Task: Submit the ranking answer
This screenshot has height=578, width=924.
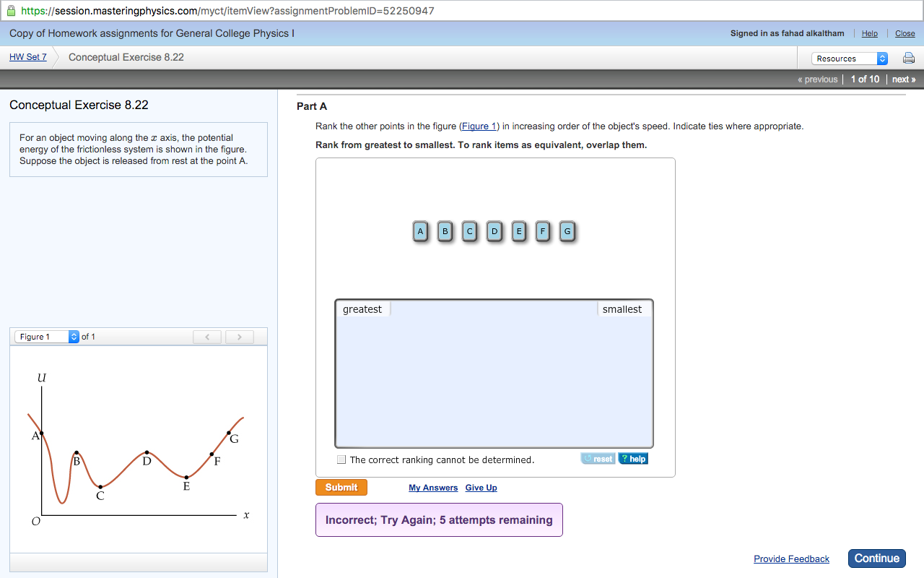Action: coord(341,488)
